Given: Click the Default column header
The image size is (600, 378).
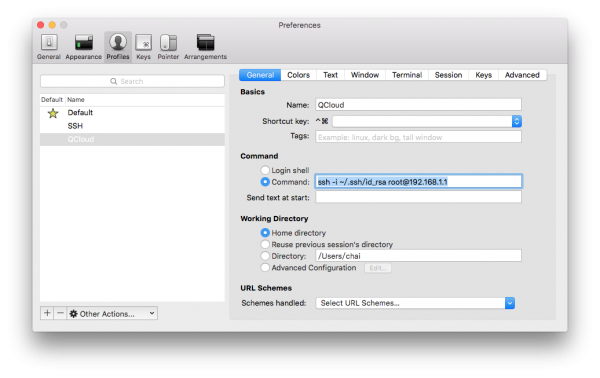Looking at the screenshot, I should [52, 99].
